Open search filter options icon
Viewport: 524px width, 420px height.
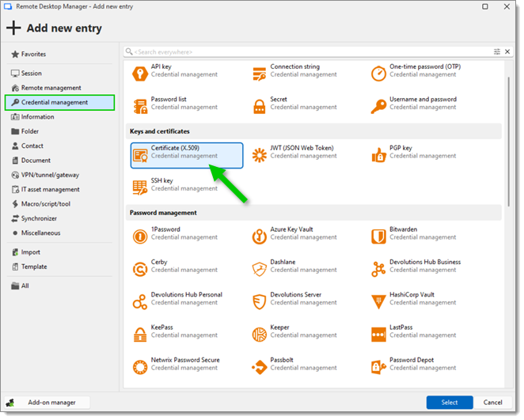tap(497, 51)
